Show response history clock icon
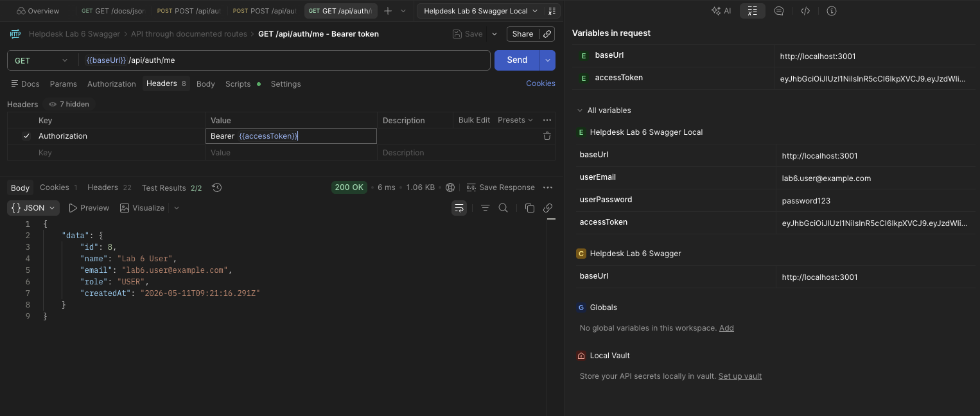Screen dimensions: 980x416 pos(217,187)
